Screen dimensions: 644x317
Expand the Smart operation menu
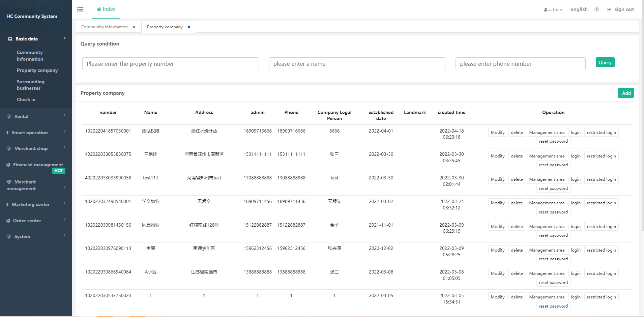(x=64, y=132)
